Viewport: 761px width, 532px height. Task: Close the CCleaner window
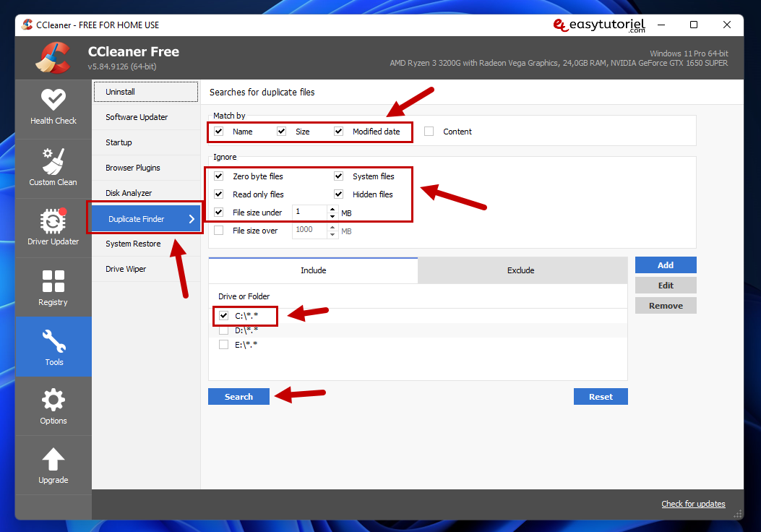pyautogui.click(x=726, y=25)
